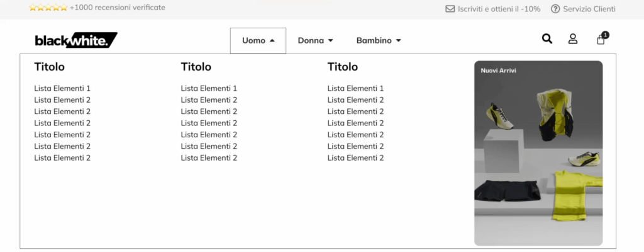Click Iscriviti e ottieni il -10%
The width and height of the screenshot is (644, 252).
pyautogui.click(x=499, y=9)
